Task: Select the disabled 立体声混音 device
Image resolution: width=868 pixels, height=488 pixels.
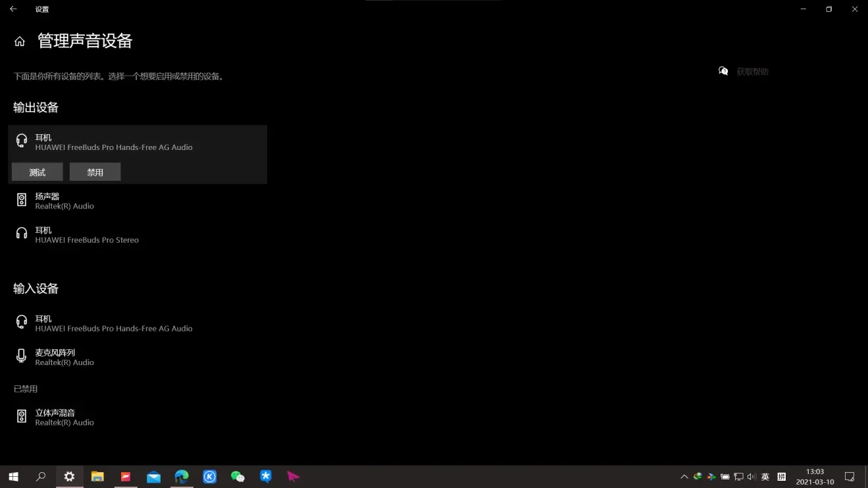Action: click(x=138, y=417)
